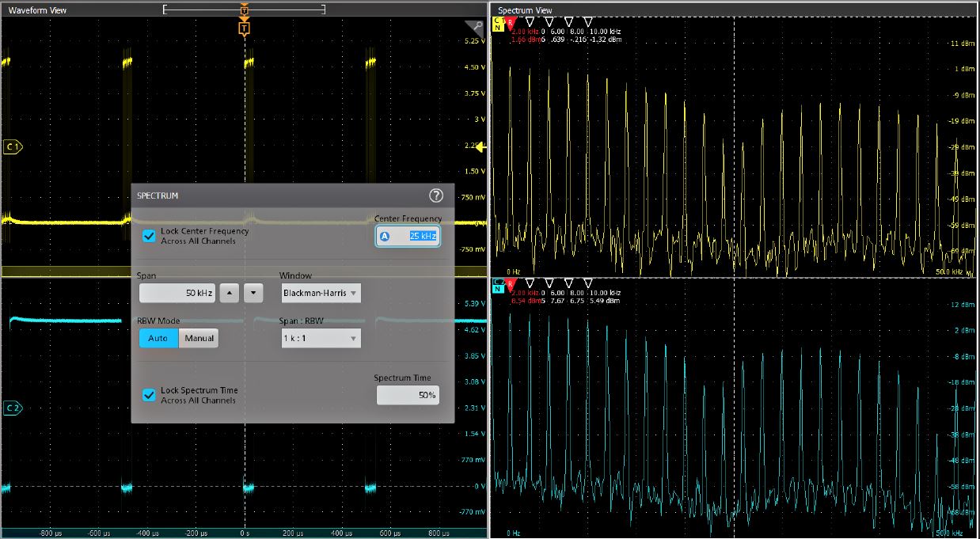This screenshot has height=539, width=980.
Task: Click the Spectrum Time 50% field
Action: (407, 395)
